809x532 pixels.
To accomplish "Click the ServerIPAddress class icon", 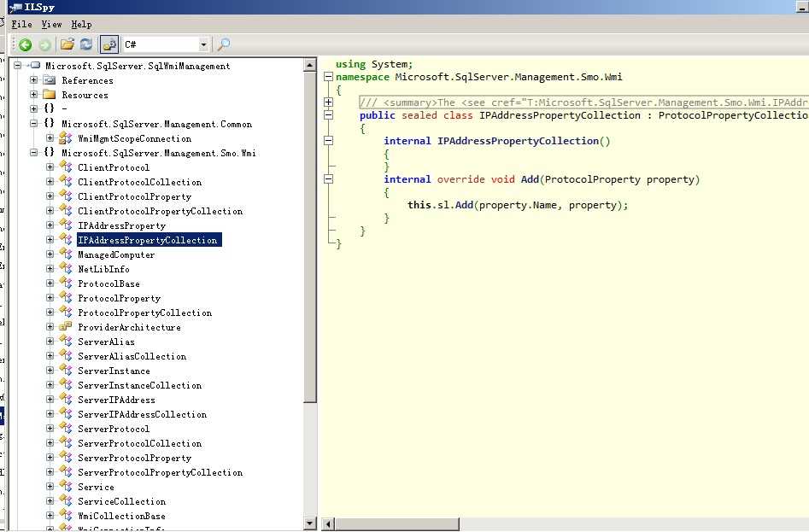I will pos(66,400).
